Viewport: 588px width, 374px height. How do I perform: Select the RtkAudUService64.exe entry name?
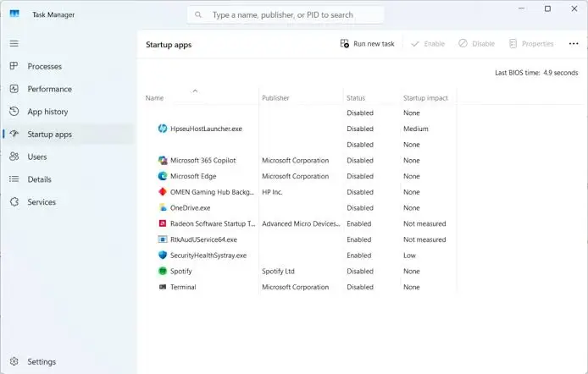203,239
